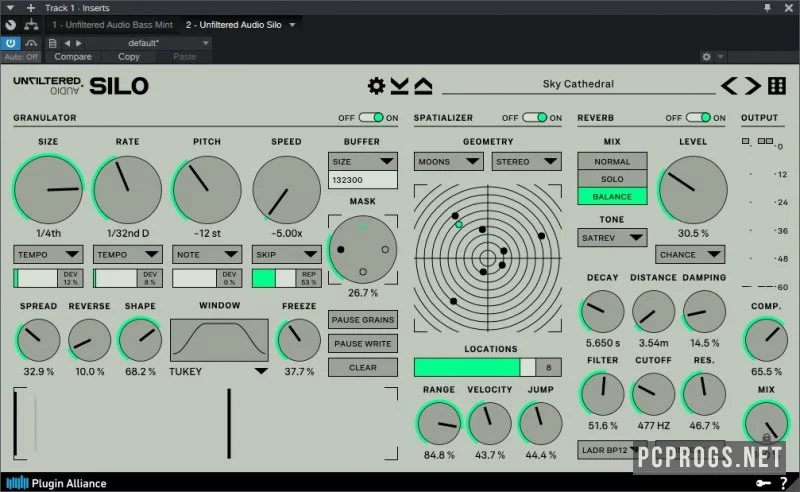Select SOLO reverb mix mode
Image resolution: width=800 pixels, height=492 pixels.
point(612,179)
